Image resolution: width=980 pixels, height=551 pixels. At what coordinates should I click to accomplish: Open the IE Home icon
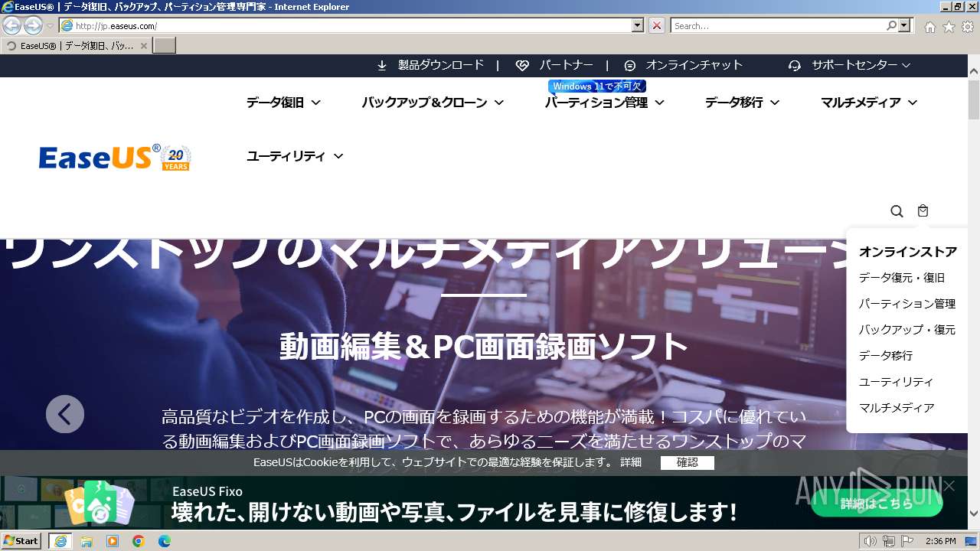point(929,27)
